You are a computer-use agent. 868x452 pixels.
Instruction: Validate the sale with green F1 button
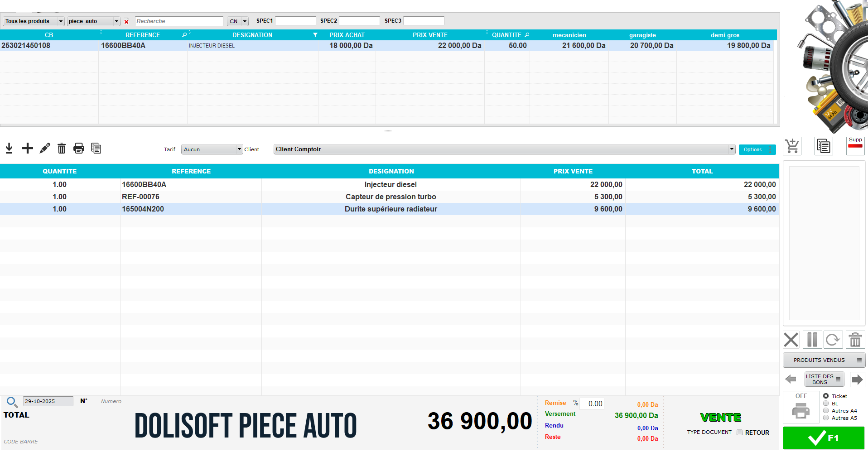click(x=823, y=438)
